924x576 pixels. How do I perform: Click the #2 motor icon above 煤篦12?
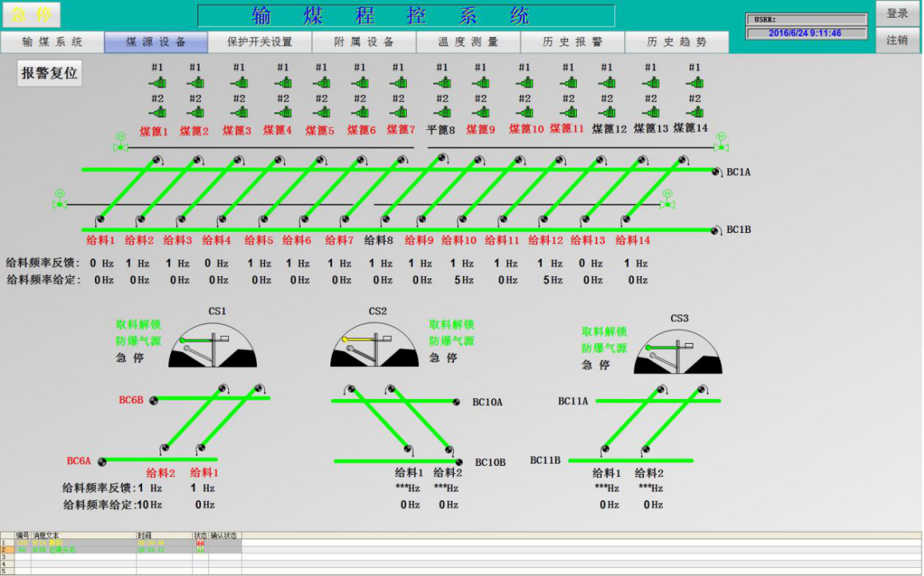pyautogui.click(x=607, y=112)
